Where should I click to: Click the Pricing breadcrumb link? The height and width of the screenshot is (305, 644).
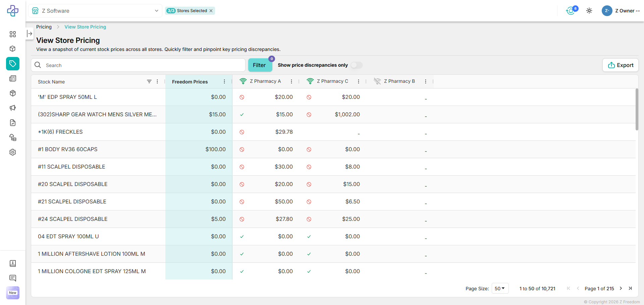pos(44,27)
